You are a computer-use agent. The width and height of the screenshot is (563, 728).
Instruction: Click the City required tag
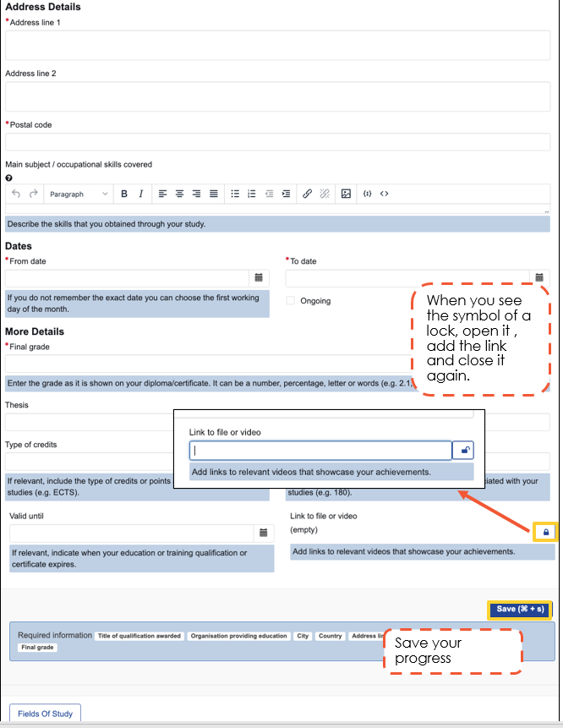pos(303,636)
